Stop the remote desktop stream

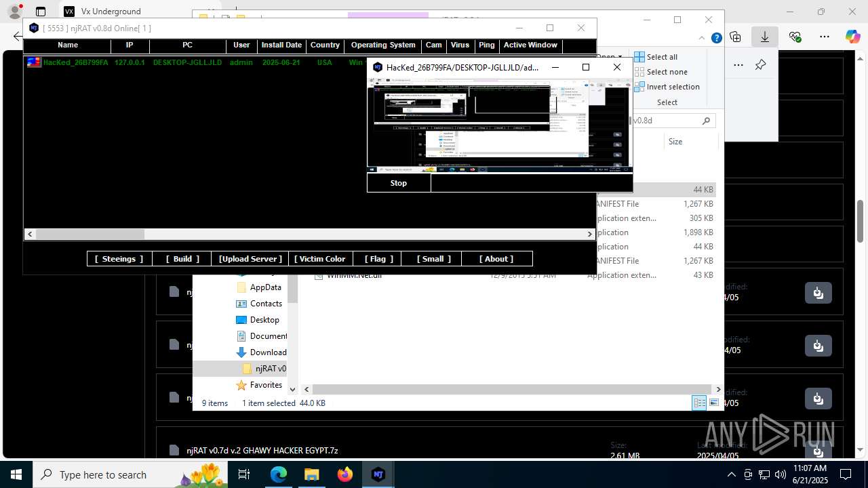click(399, 183)
